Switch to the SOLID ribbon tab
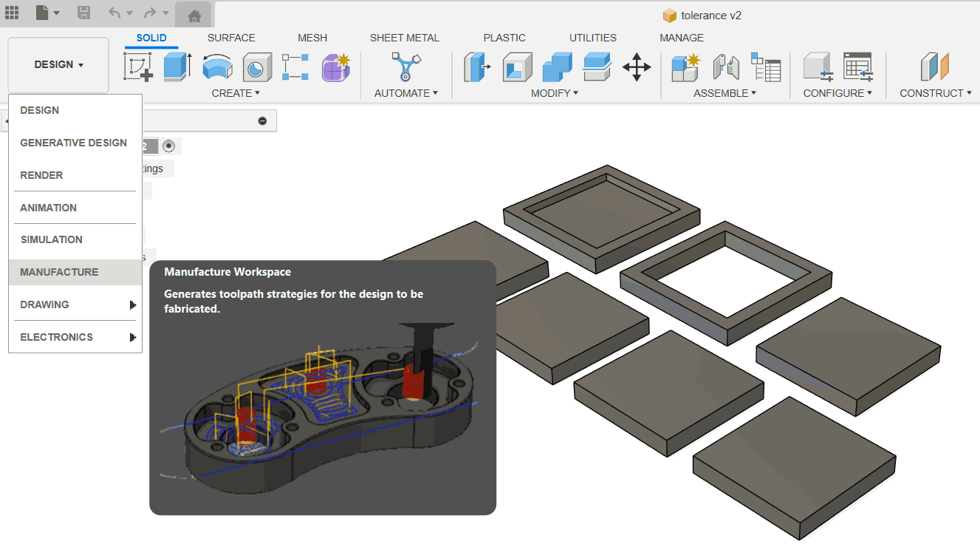 151,38
